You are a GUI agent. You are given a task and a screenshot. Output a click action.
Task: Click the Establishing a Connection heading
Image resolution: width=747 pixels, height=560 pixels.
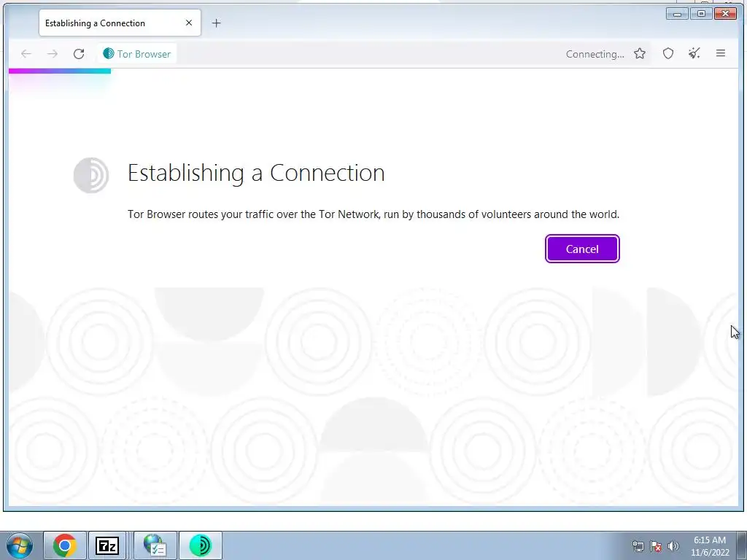point(256,173)
